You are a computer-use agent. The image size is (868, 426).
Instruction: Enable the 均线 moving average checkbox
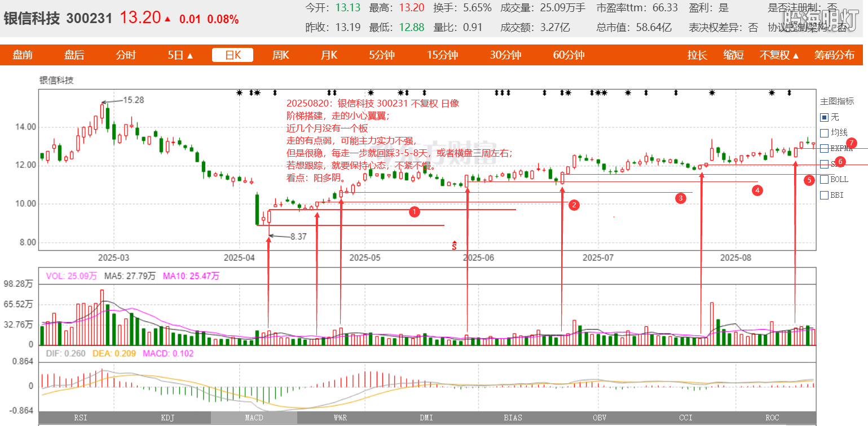pyautogui.click(x=824, y=133)
